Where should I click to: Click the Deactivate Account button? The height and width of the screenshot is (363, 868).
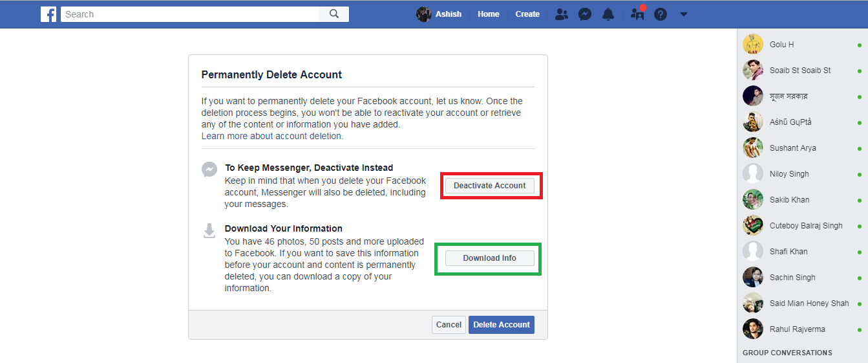coord(490,186)
